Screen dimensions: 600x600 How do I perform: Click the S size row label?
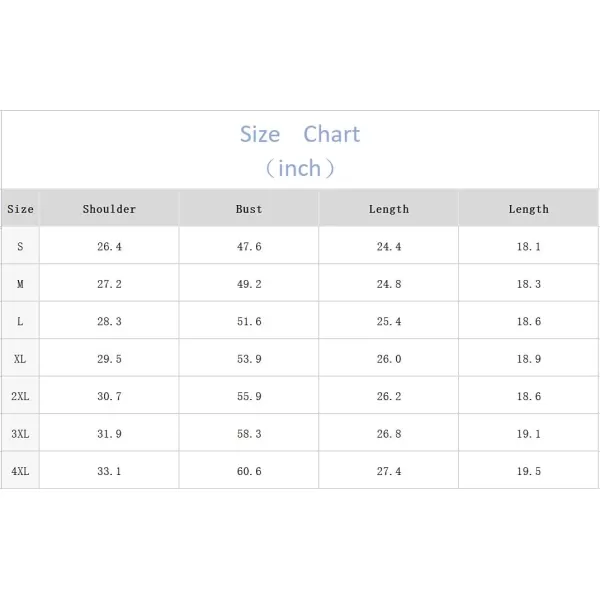[20, 246]
